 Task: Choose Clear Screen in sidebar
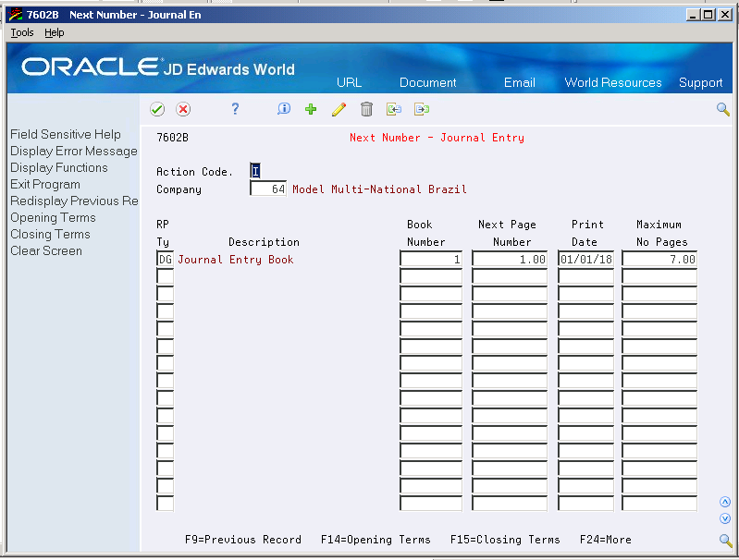point(46,250)
